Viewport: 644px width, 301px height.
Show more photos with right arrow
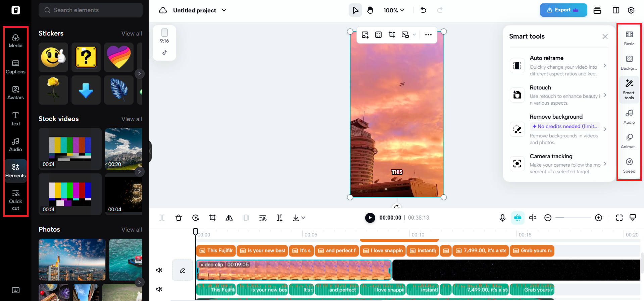(x=139, y=282)
